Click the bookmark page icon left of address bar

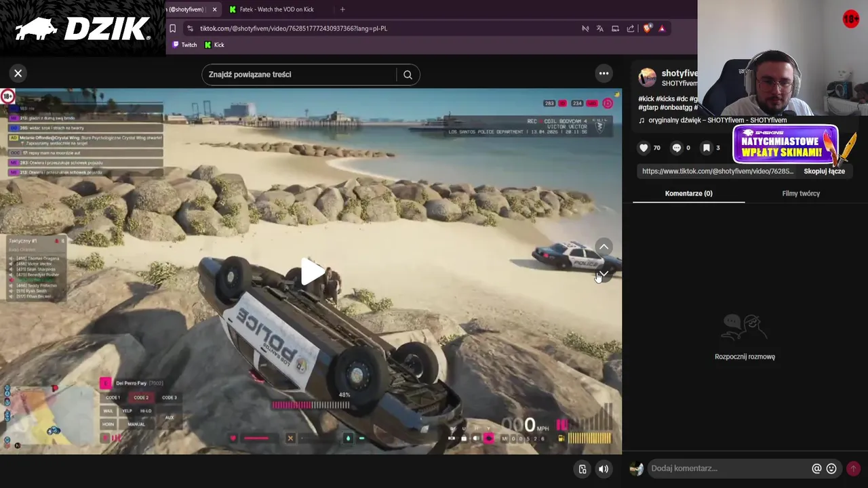pyautogui.click(x=173, y=28)
